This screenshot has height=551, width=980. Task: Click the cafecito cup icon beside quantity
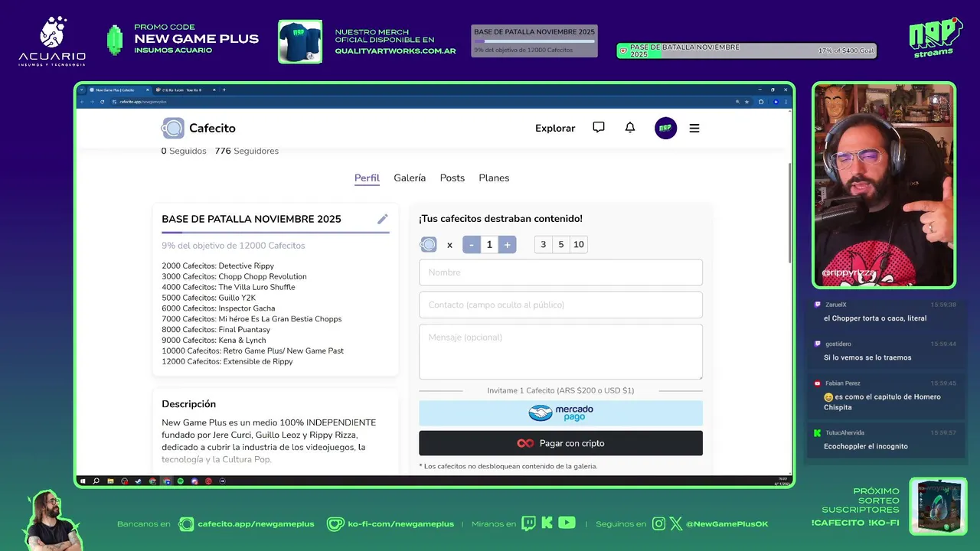[429, 245]
